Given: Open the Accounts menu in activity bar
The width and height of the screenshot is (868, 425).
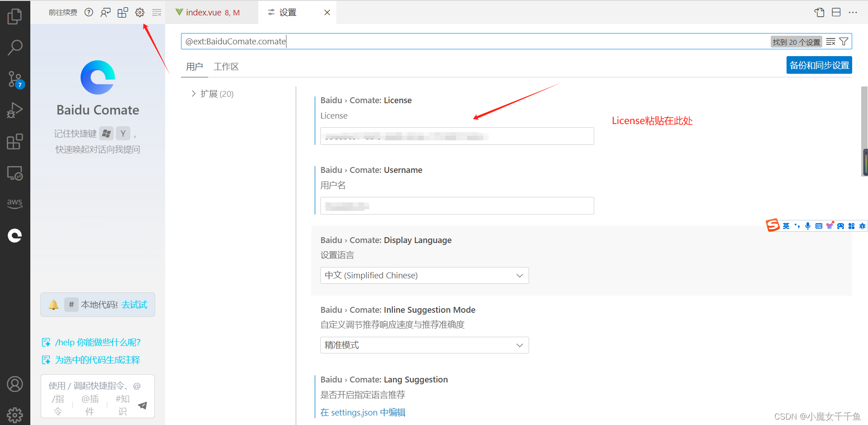Looking at the screenshot, I should pos(14,384).
